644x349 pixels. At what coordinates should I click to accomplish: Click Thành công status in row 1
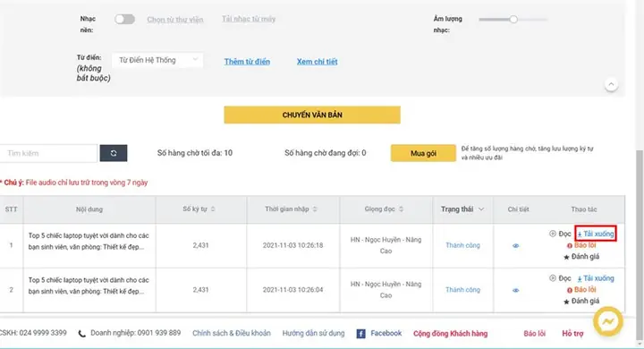[x=462, y=245]
